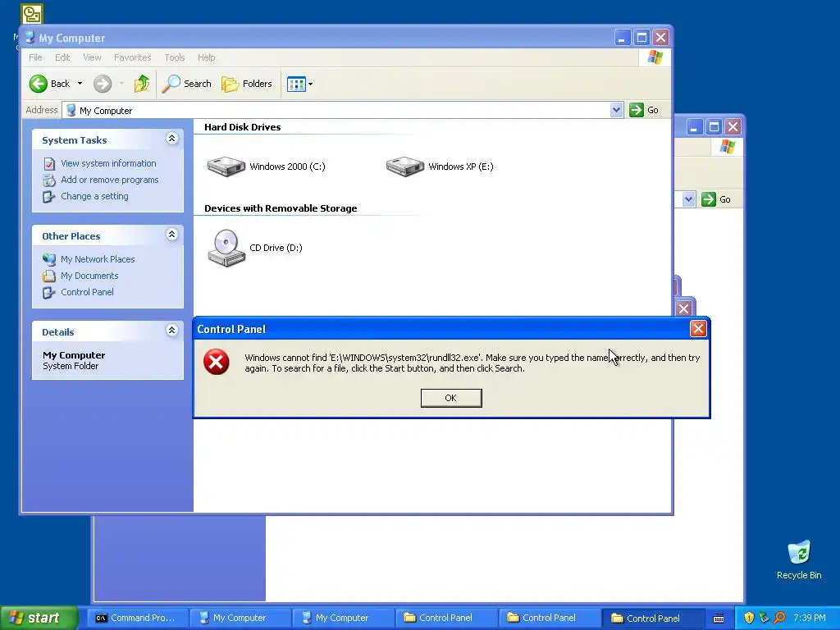This screenshot has height=630, width=840.
Task: Collapse the System Tasks panel
Action: [172, 139]
